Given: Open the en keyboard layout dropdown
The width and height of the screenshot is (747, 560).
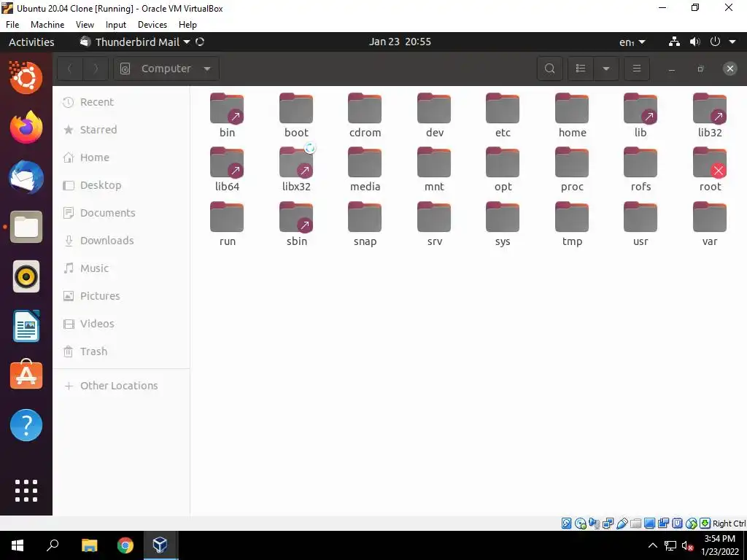Looking at the screenshot, I should [x=632, y=42].
